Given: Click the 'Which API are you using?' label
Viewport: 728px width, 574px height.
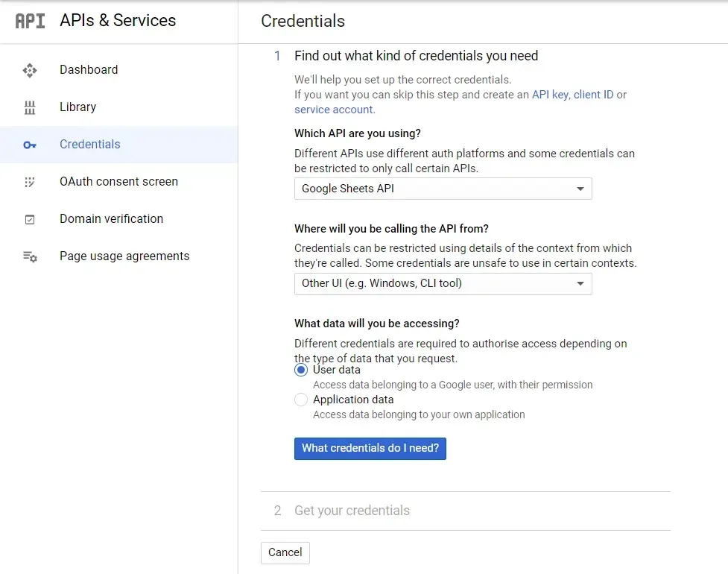Looking at the screenshot, I should point(358,133).
